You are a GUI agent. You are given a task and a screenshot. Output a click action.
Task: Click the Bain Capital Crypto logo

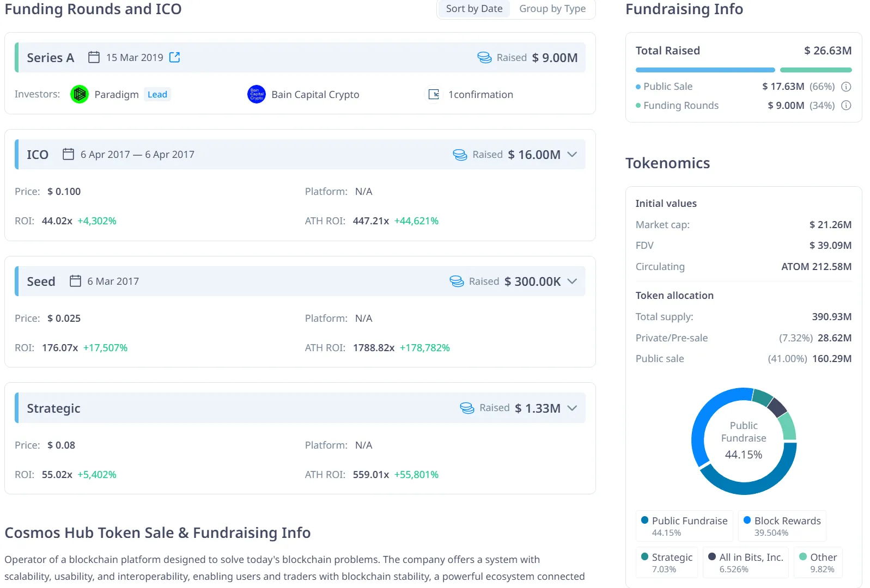coord(256,94)
